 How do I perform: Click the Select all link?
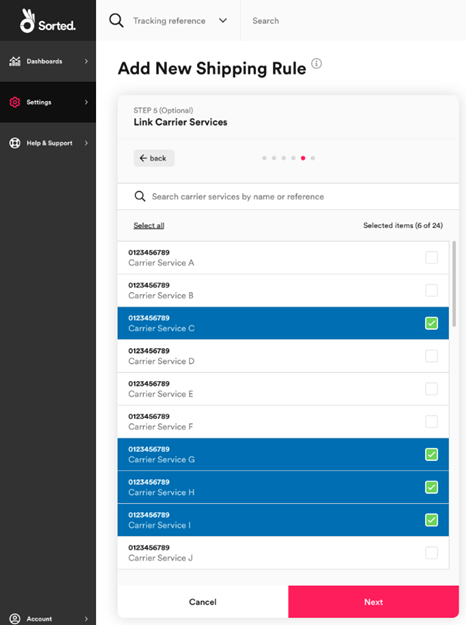coord(149,226)
